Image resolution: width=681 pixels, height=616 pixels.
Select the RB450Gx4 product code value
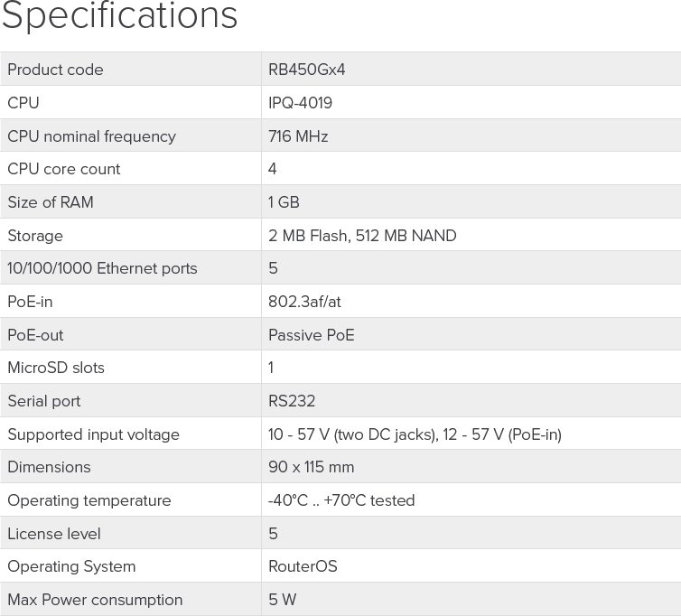[x=306, y=70]
